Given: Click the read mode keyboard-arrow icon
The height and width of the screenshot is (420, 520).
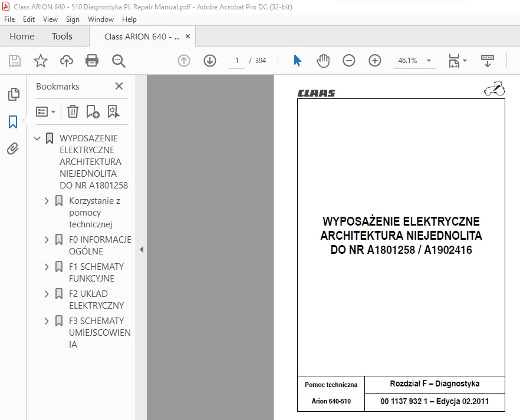Looking at the screenshot, I should coord(487,61).
